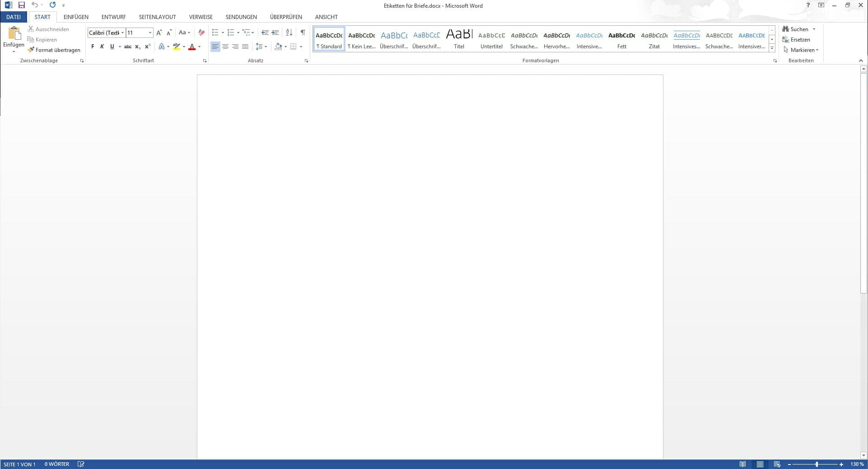Toggle bold formatting (F)

(93, 46)
